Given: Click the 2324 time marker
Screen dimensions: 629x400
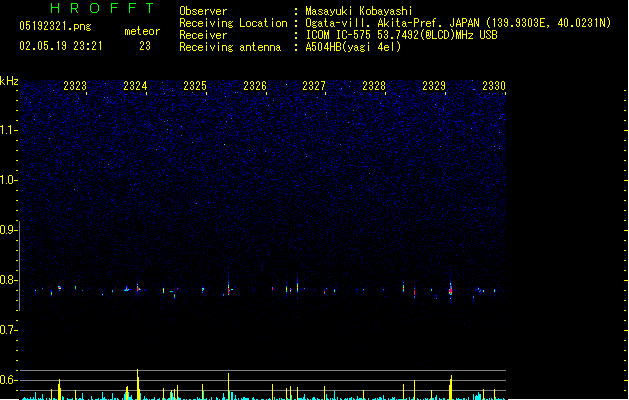Looking at the screenshot, I should click(x=135, y=86).
